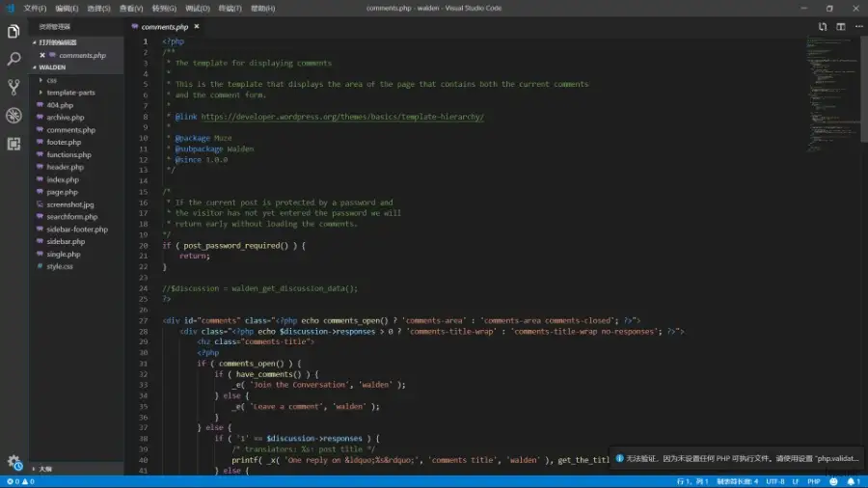
Task: Open the Search view in activity bar
Action: 14,59
